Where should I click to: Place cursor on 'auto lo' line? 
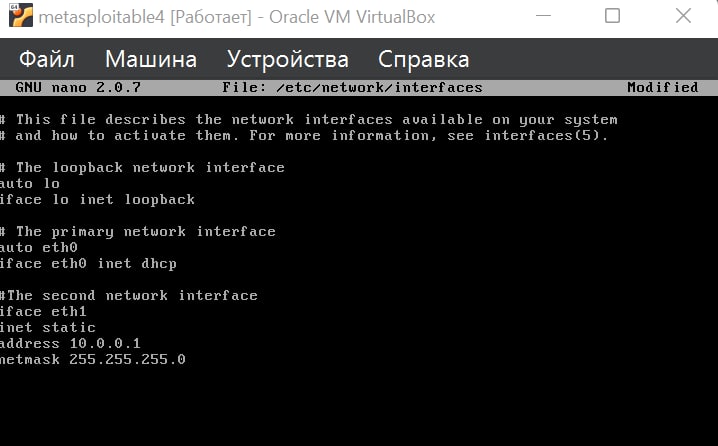click(x=30, y=184)
